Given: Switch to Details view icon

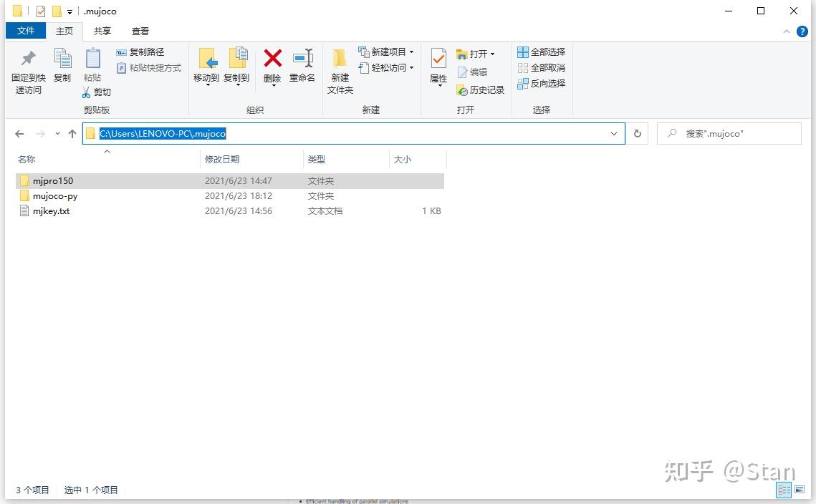Looking at the screenshot, I should tap(784, 490).
